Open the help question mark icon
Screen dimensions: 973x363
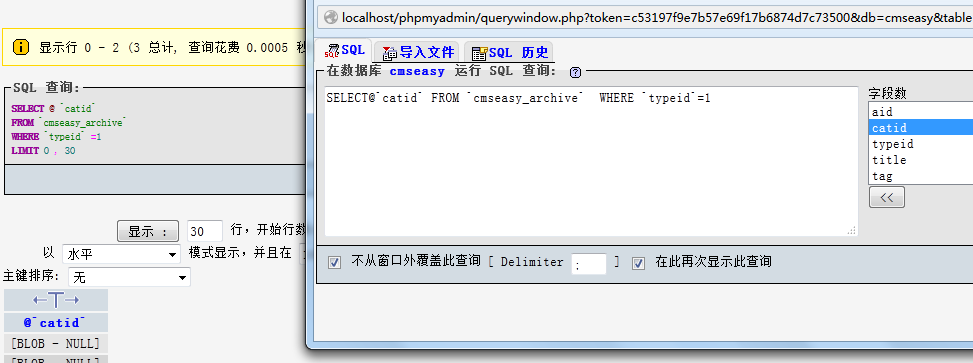pyautogui.click(x=575, y=73)
